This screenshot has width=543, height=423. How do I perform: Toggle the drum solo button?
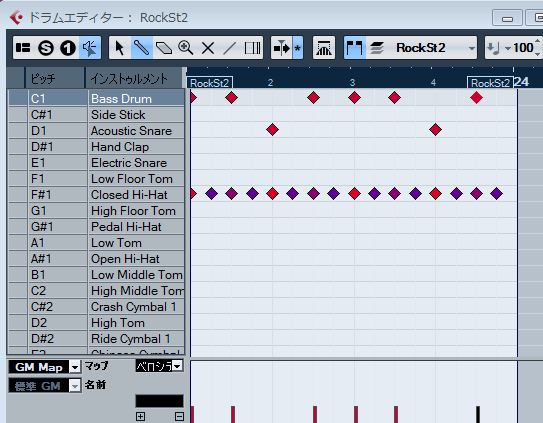[x=68, y=48]
